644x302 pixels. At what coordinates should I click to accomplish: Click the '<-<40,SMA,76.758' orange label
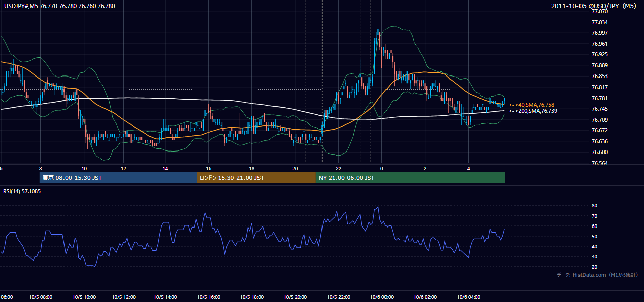tap(531, 105)
